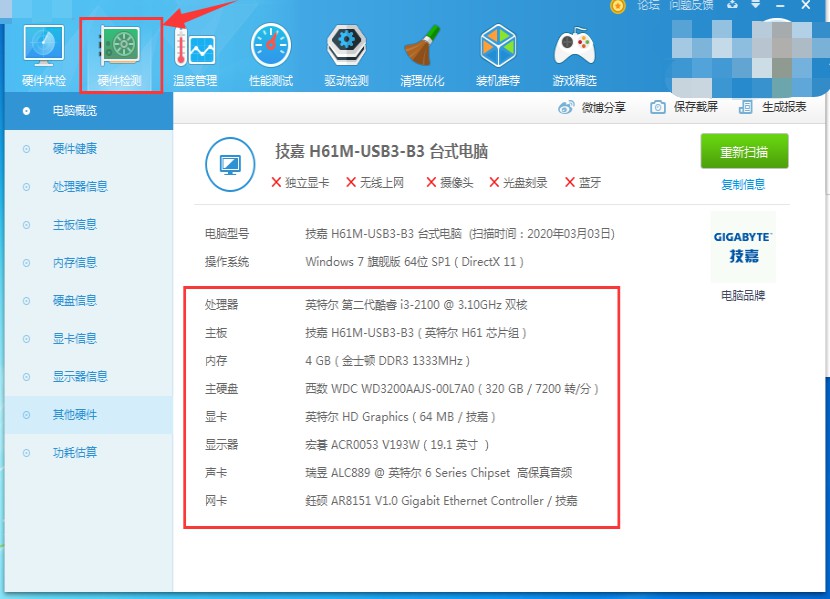Expand the main menu dropdown arrow in title bar
The height and width of the screenshot is (599, 830).
click(757, 5)
